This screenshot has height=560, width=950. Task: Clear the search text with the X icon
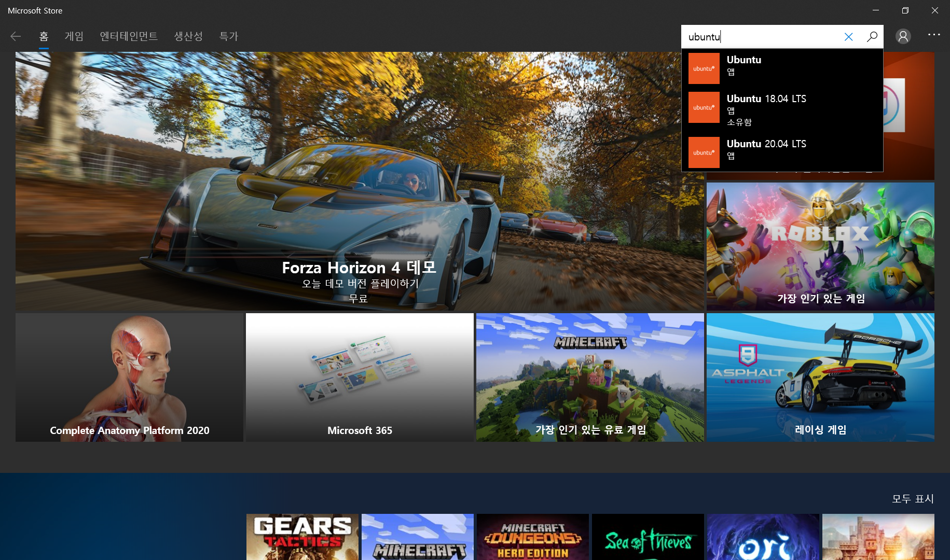pos(848,37)
